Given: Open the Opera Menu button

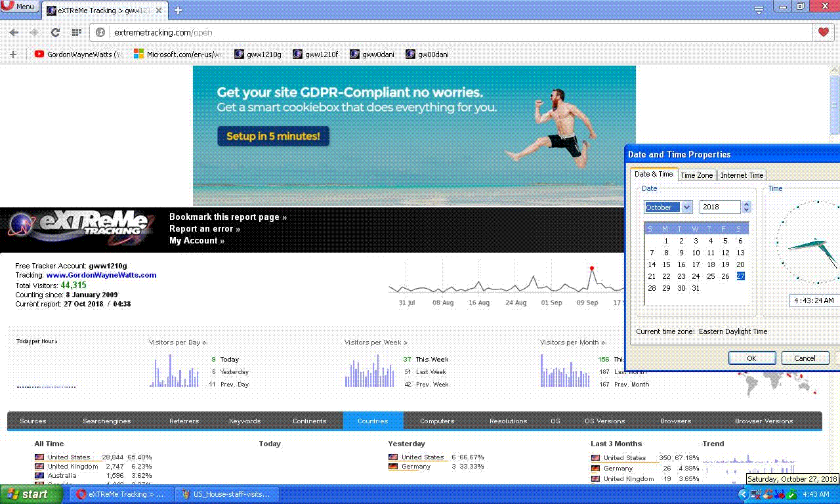Looking at the screenshot, I should point(18,7).
